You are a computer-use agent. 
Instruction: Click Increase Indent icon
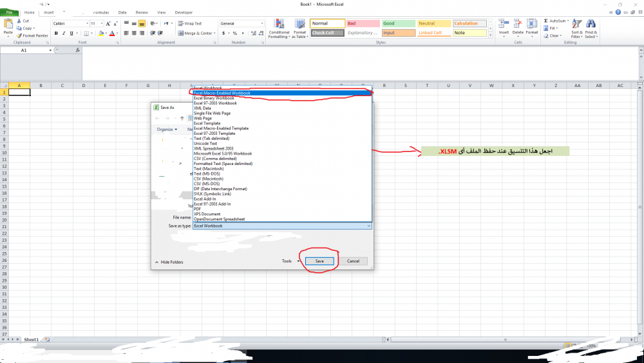(x=160, y=34)
